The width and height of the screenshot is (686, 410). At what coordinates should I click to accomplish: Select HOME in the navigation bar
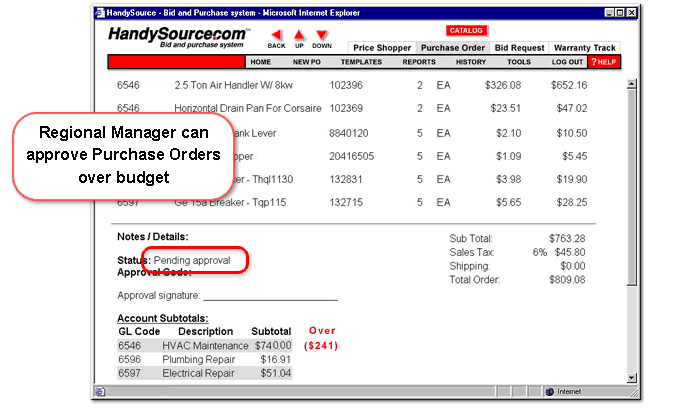point(260,62)
